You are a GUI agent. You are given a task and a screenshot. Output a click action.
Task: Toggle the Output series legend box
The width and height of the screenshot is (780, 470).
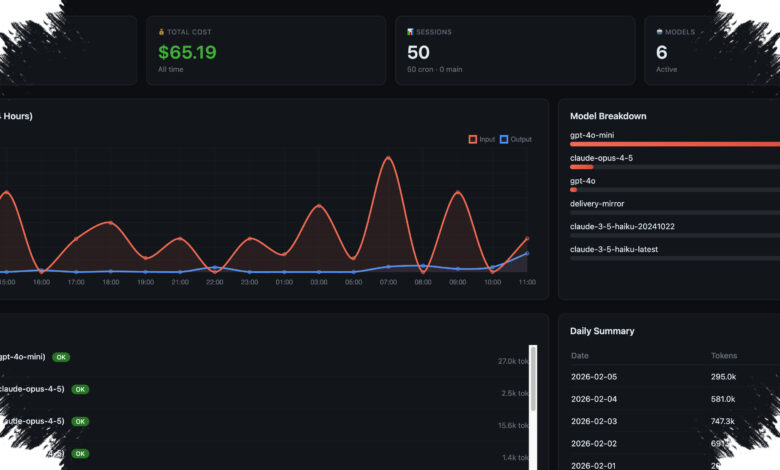504,139
